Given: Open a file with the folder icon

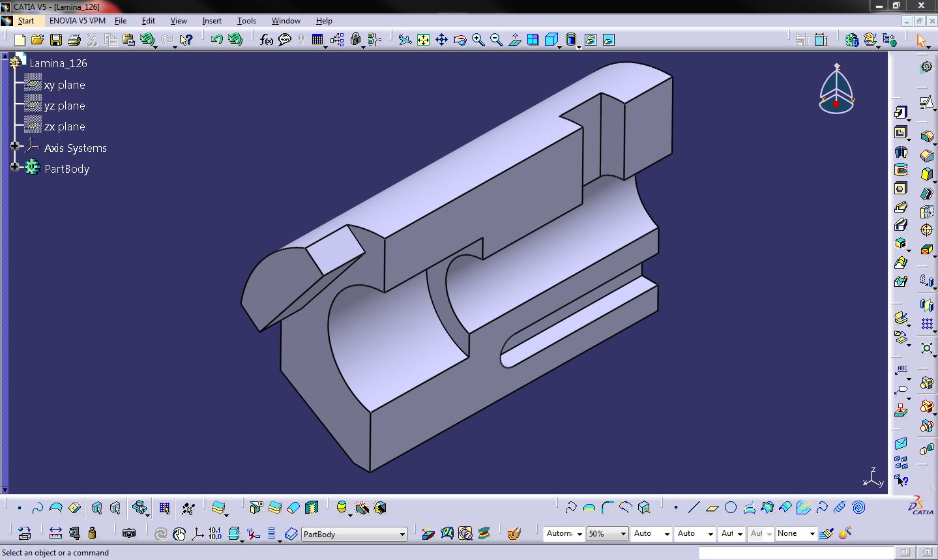Looking at the screenshot, I should click(x=38, y=40).
